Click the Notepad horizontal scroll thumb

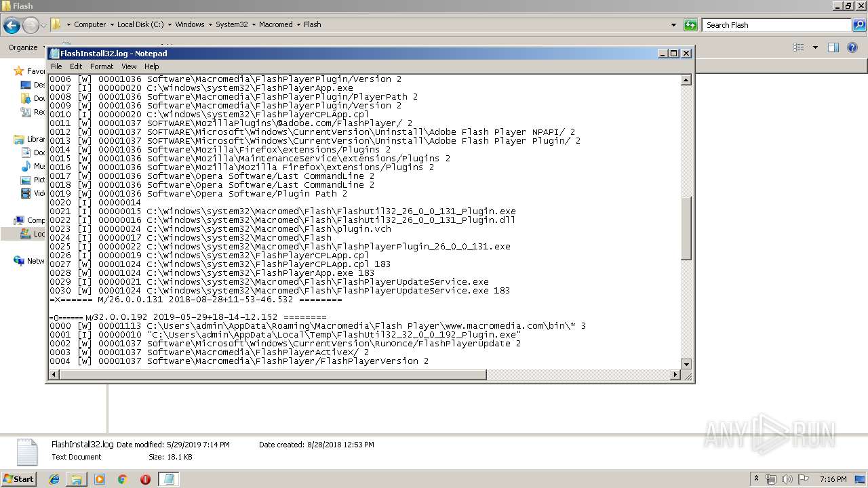(x=273, y=375)
